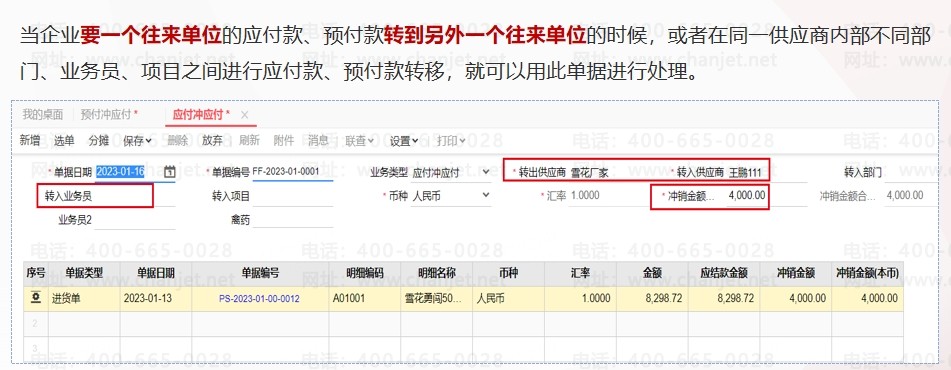Click 新增 in the toolbar
Image resolution: width=951 pixels, height=370 pixels.
tap(30, 141)
